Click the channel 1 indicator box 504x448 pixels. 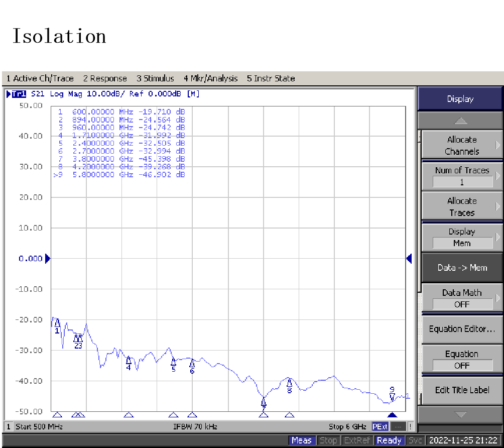coord(9,427)
